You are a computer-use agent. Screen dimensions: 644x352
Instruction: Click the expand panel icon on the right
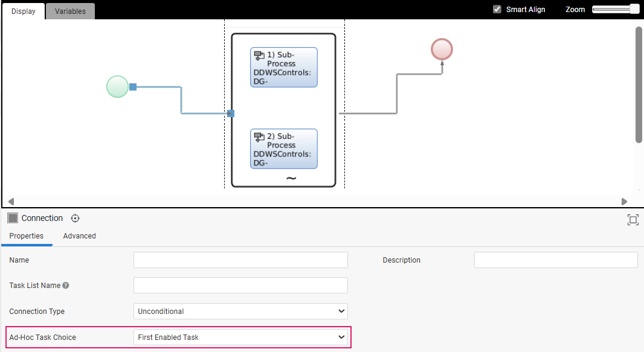click(633, 220)
